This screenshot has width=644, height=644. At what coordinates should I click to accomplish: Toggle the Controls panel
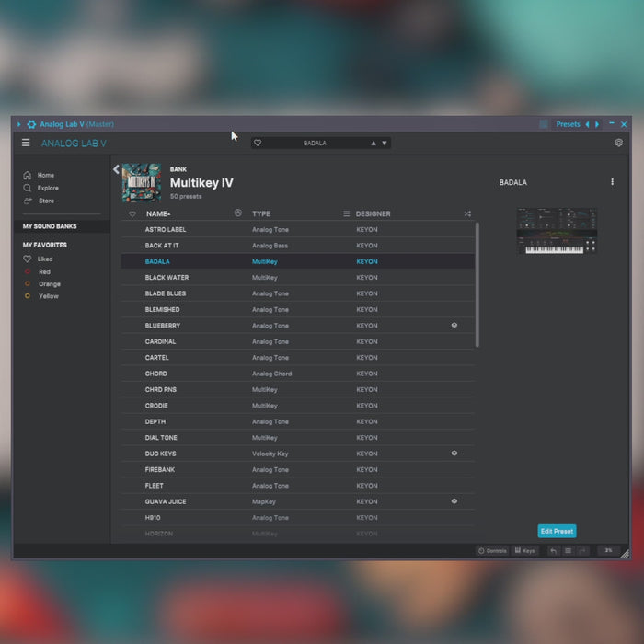point(492,550)
